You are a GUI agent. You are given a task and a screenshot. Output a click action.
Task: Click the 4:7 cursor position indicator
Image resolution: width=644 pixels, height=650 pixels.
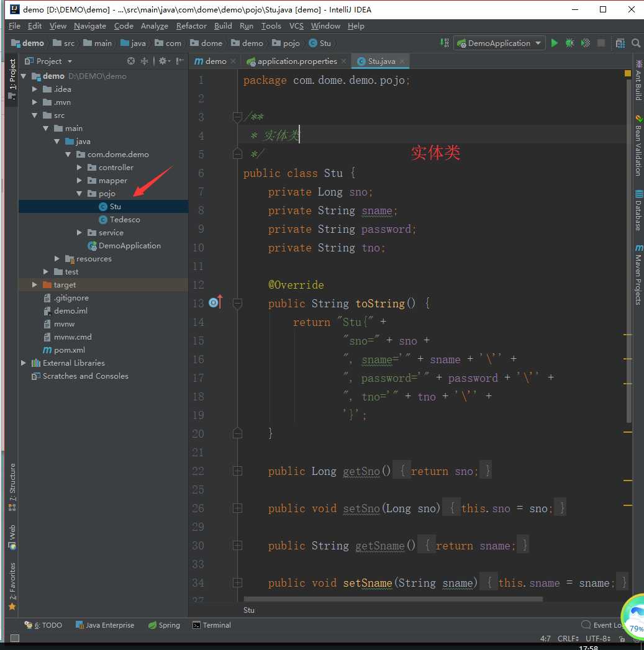pyautogui.click(x=545, y=638)
